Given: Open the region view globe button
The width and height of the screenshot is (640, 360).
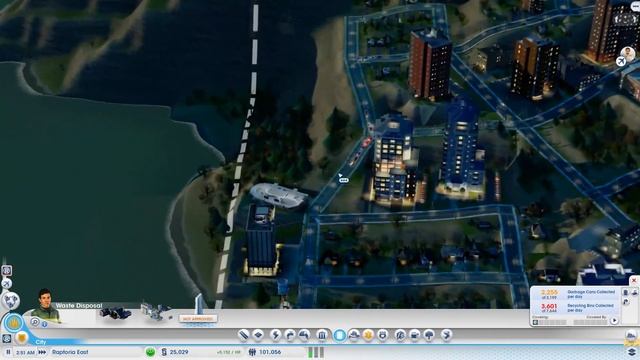Looking at the screenshot, I should (x=10, y=301).
